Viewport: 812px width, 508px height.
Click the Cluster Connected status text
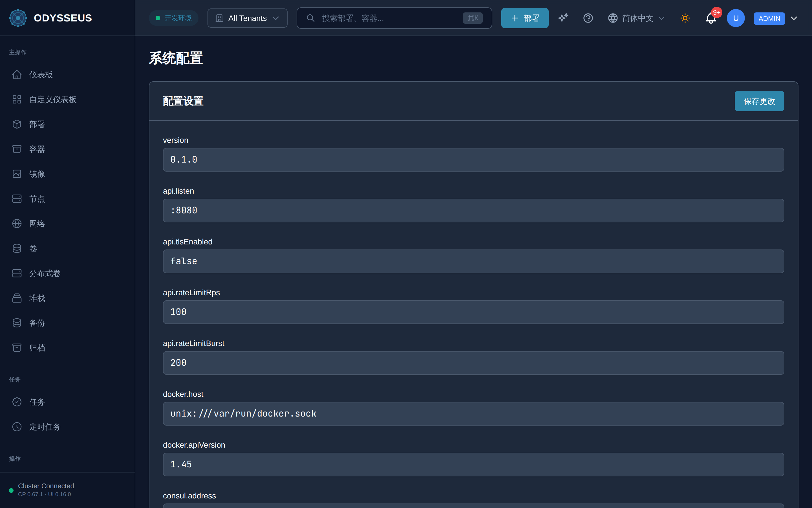46,486
